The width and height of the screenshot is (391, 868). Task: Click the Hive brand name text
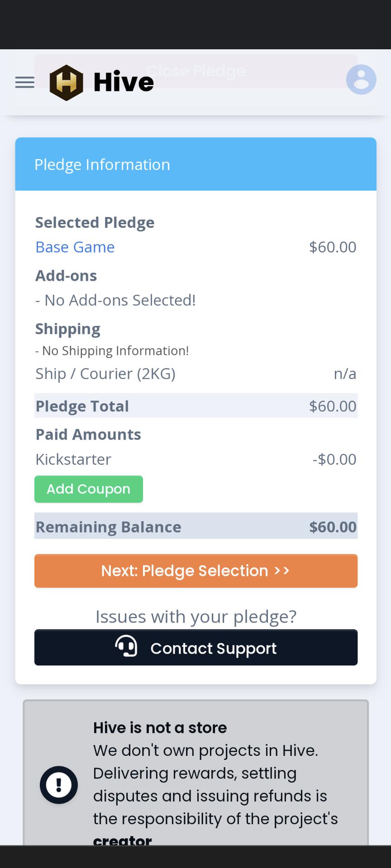[124, 82]
